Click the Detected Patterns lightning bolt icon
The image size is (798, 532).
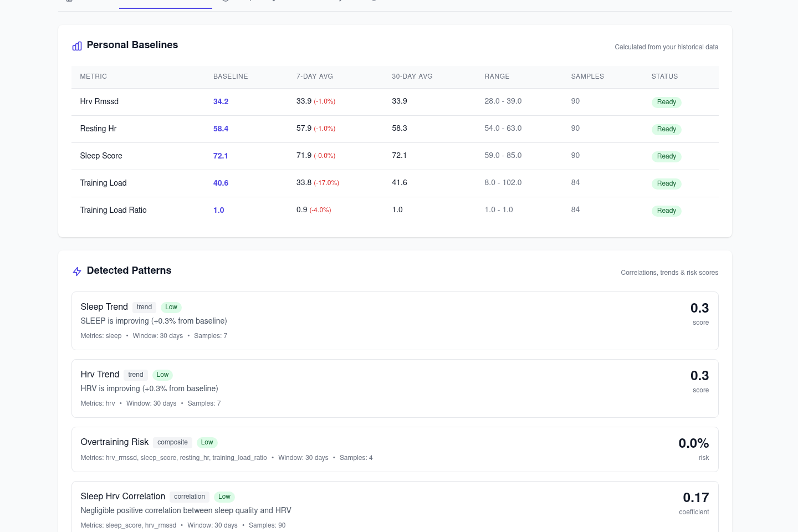[77, 272]
